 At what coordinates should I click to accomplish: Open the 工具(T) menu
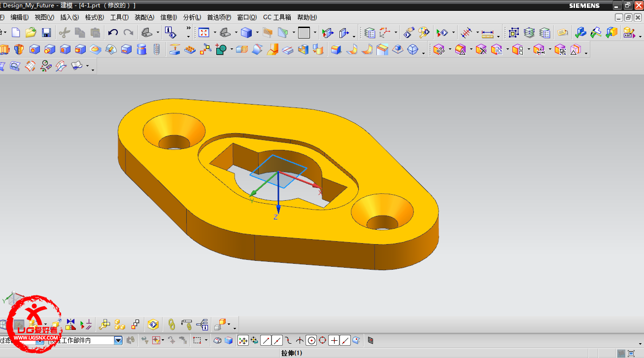(119, 17)
